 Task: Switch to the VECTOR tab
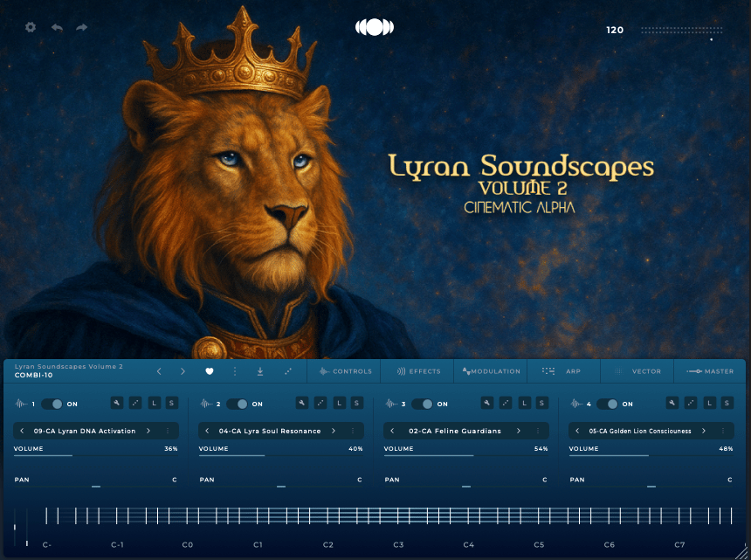pos(637,371)
